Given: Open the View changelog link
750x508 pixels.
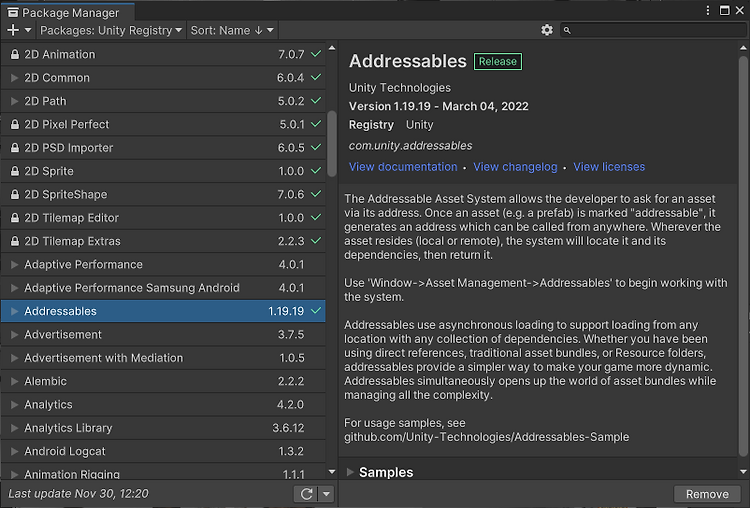Looking at the screenshot, I should click(x=515, y=167).
